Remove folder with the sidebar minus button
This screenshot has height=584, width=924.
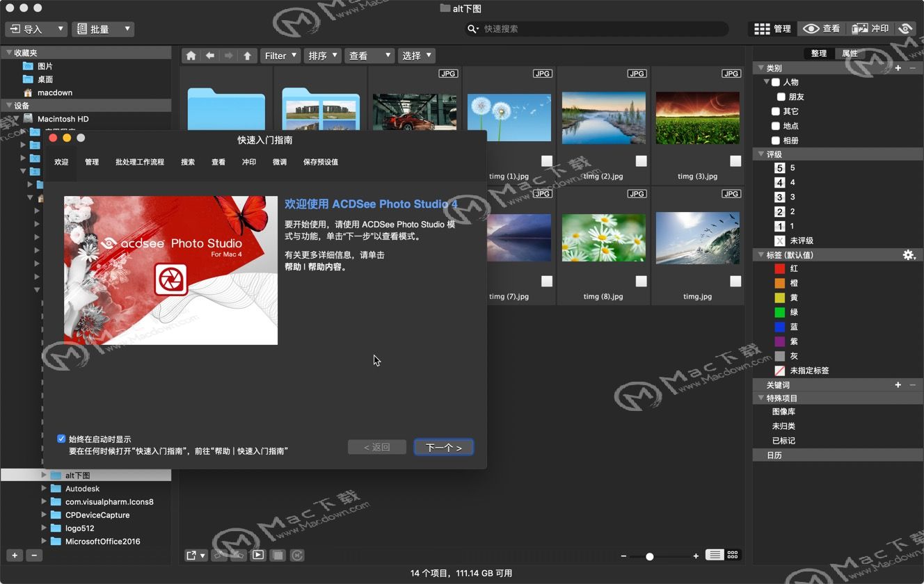click(x=34, y=555)
